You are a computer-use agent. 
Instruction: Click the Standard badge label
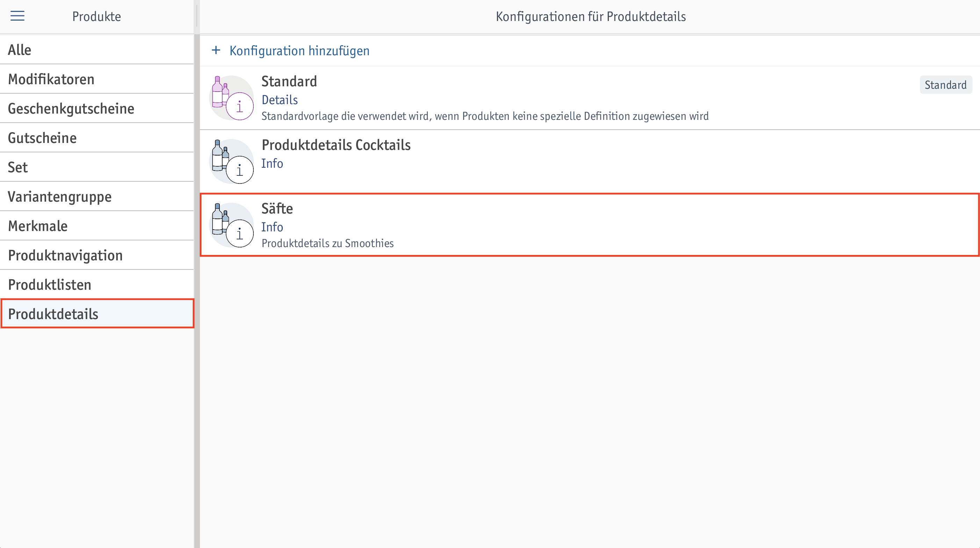point(945,85)
